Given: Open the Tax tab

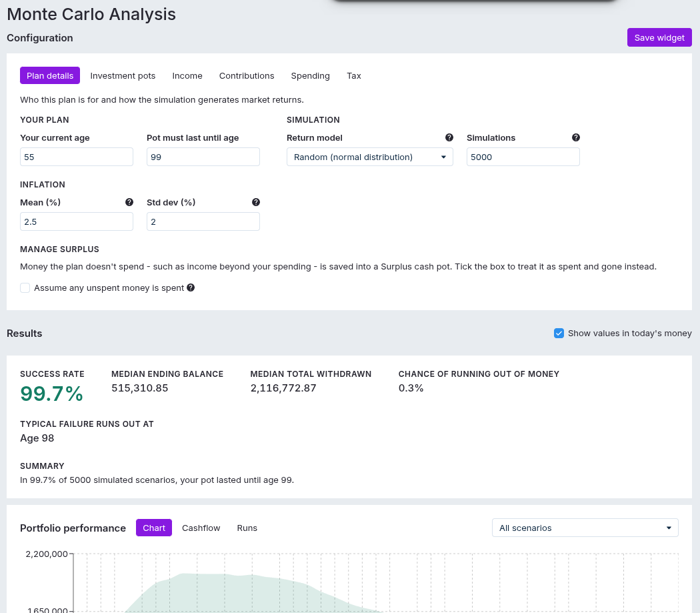Looking at the screenshot, I should point(353,75).
